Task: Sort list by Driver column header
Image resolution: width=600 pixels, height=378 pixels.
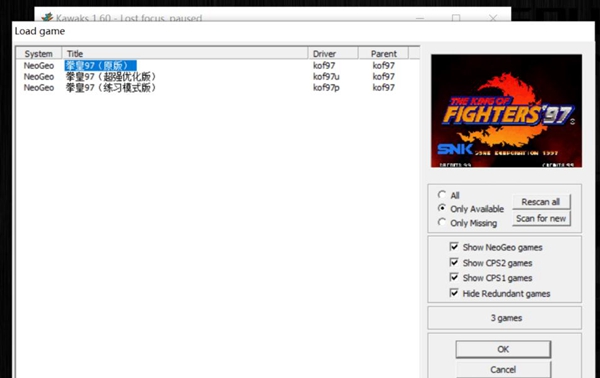Action: tap(333, 54)
